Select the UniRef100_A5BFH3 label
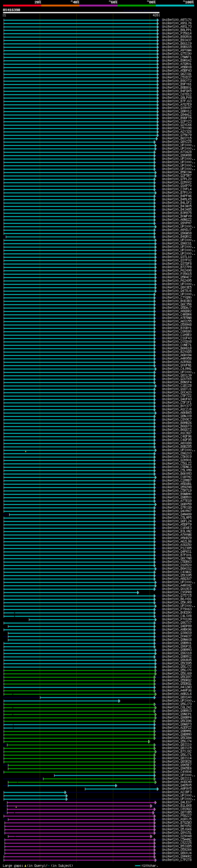197x868 pixels. tap(176, 71)
